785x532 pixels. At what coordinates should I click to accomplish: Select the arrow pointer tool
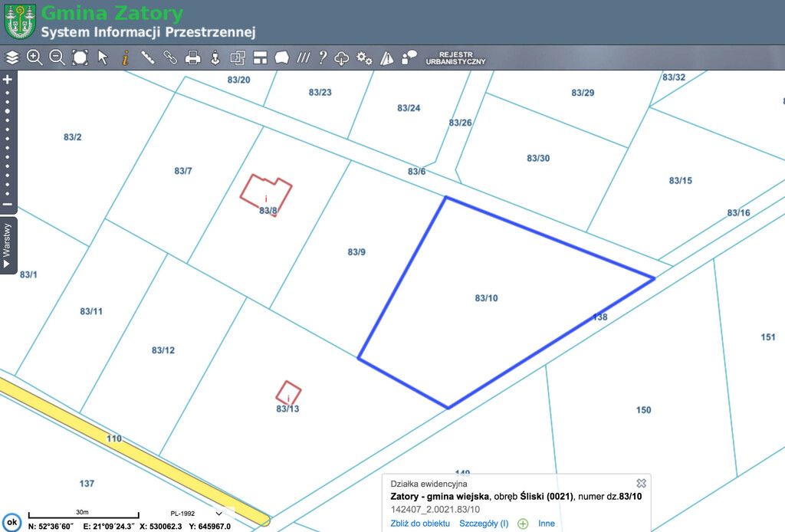tap(103, 58)
